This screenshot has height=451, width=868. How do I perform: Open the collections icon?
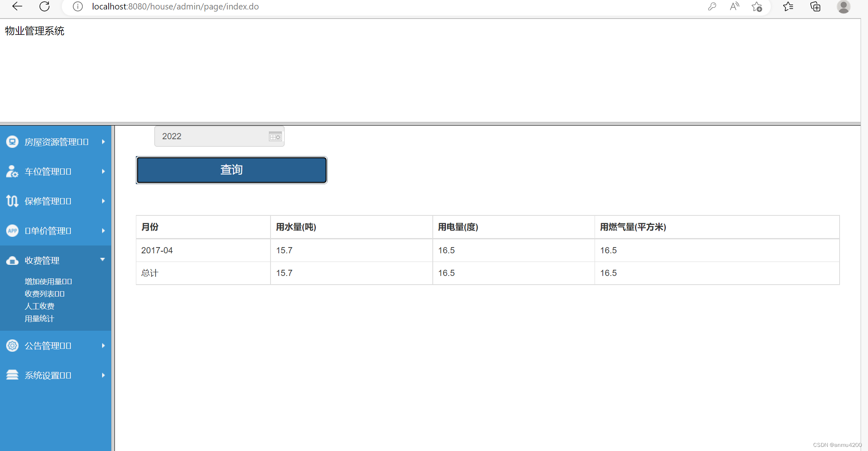click(x=815, y=7)
